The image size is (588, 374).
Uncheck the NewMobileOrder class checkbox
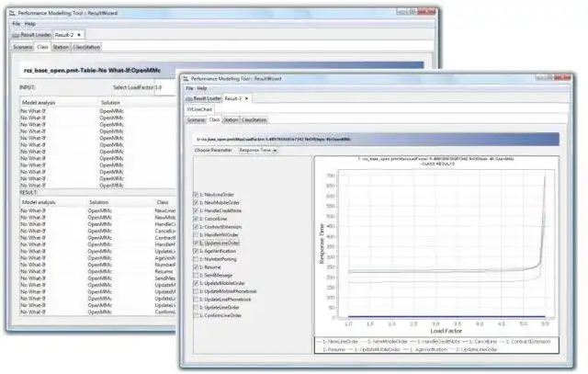click(196, 202)
